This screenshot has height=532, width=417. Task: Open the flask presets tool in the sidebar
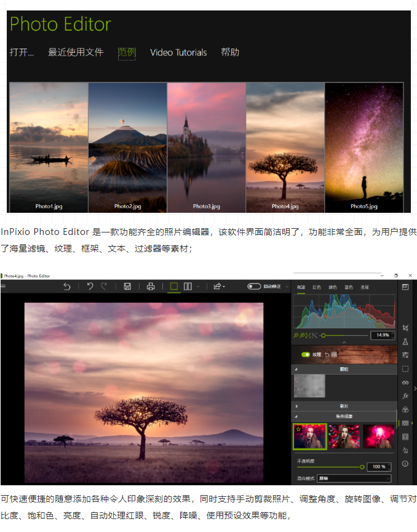click(x=405, y=342)
